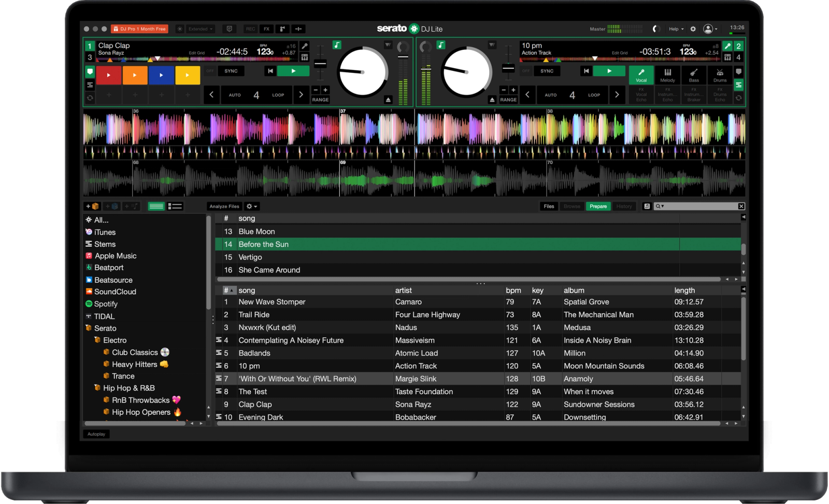829x504 pixels.
Task: Click the microphone icon on deck 1
Action: click(x=305, y=46)
